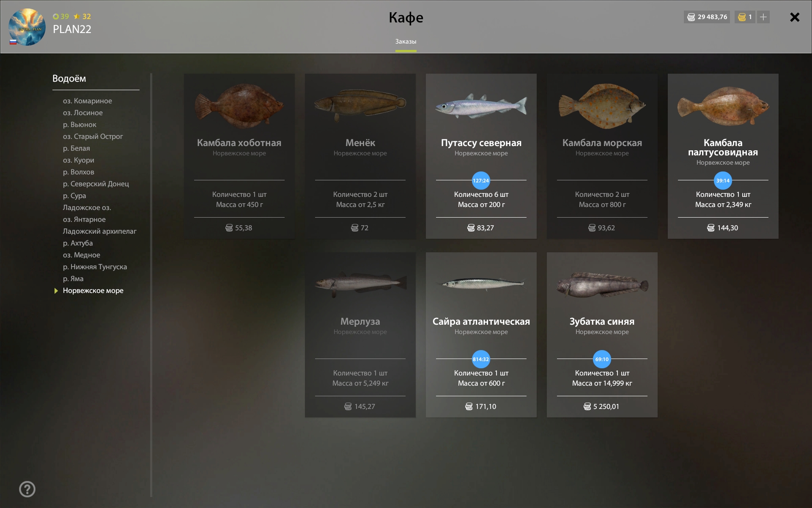Screen dimensions: 812x508
Task: Click the 814:32 timer on Сайра атлантическая
Action: click(x=481, y=359)
